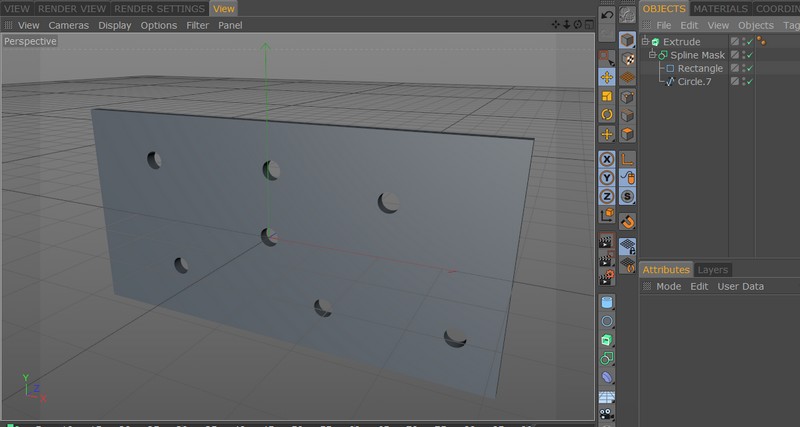Image resolution: width=800 pixels, height=427 pixels.
Task: Open the User Data menu
Action: point(740,286)
